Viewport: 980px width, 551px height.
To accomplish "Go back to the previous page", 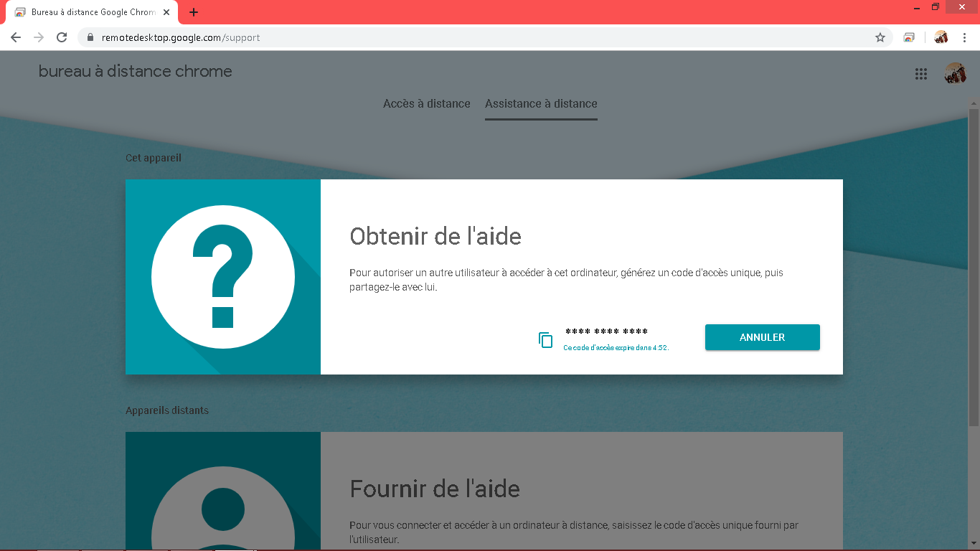I will pos(16,37).
